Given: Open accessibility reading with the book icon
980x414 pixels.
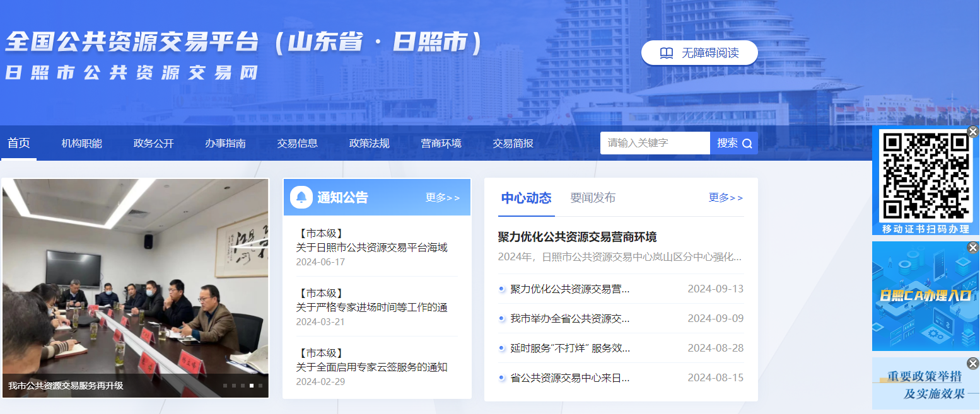Looking at the screenshot, I should point(666,53).
